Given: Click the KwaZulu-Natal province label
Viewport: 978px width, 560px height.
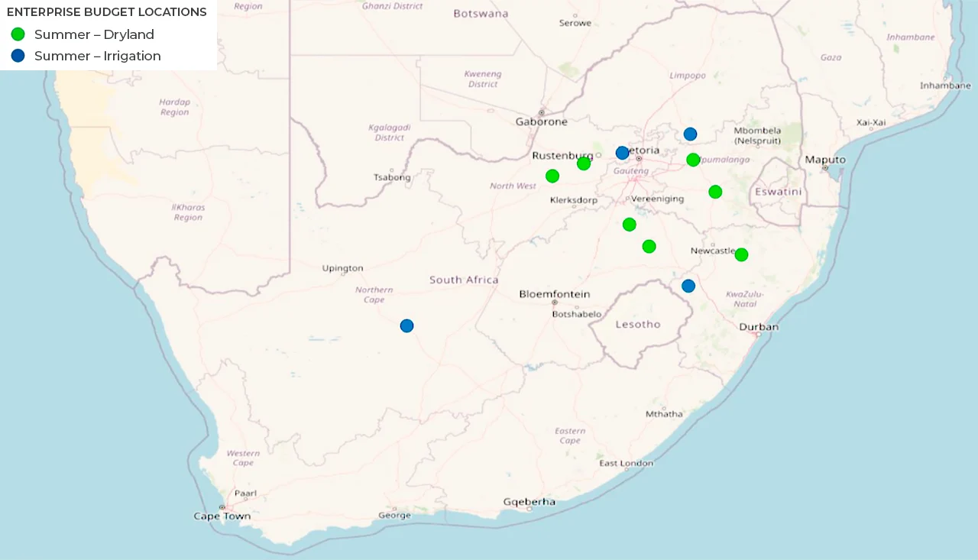Looking at the screenshot, I should pyautogui.click(x=745, y=299).
